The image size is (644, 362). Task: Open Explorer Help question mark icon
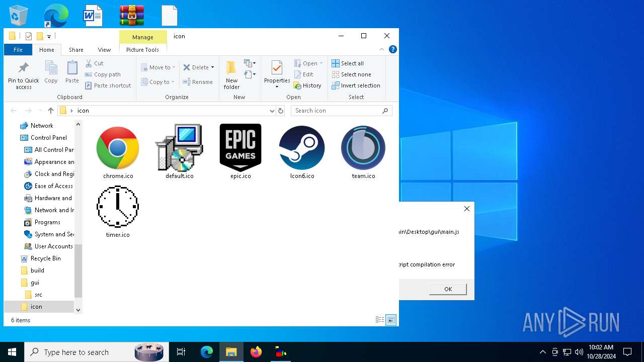coord(393,49)
